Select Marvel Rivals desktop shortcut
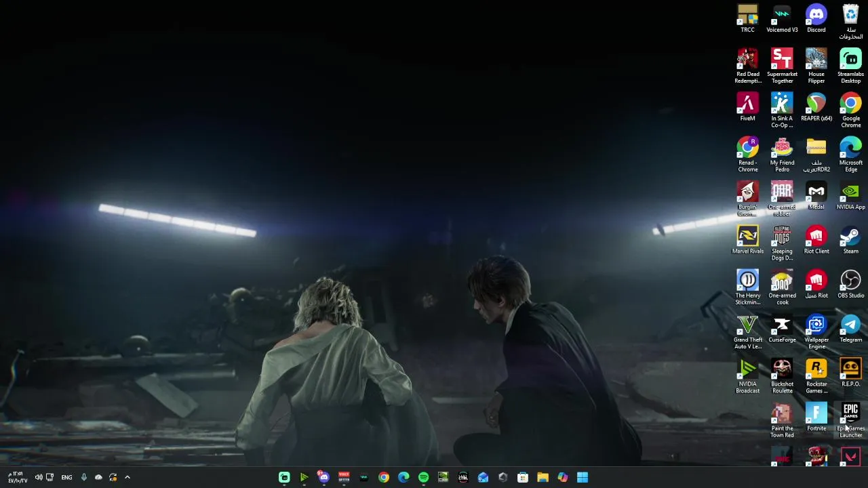This screenshot has height=488, width=868. [747, 240]
